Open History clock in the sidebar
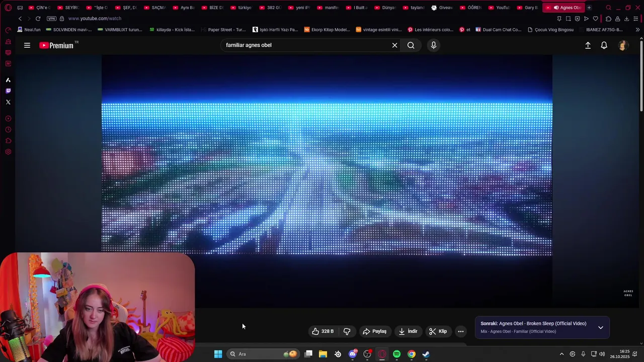The width and height of the screenshot is (644, 362). tap(8, 130)
